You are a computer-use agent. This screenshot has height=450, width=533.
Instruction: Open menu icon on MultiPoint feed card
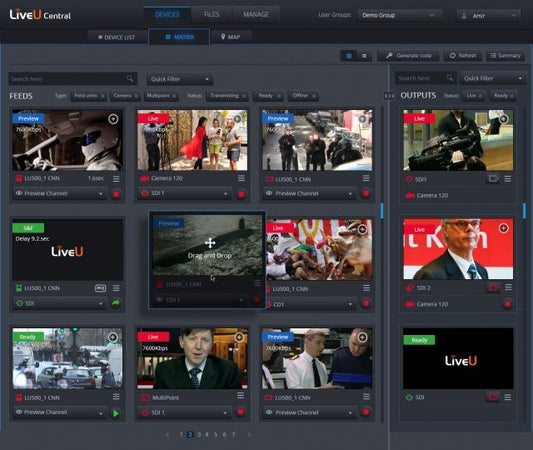[241, 396]
